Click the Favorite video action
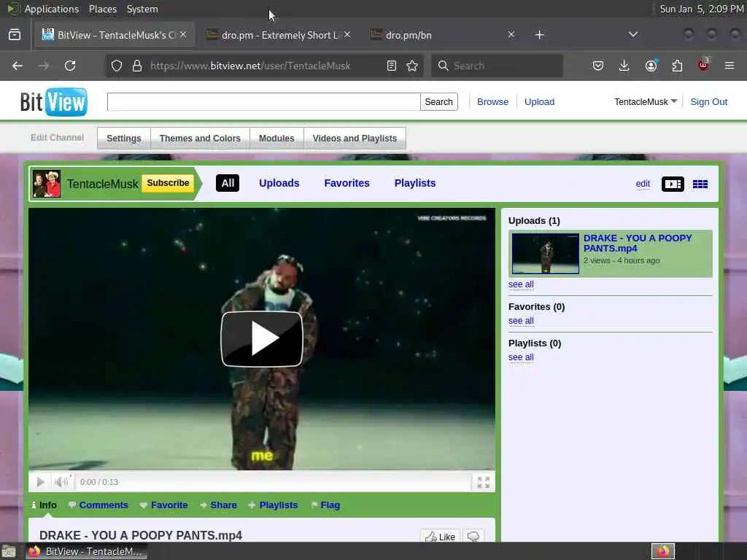 (164, 505)
